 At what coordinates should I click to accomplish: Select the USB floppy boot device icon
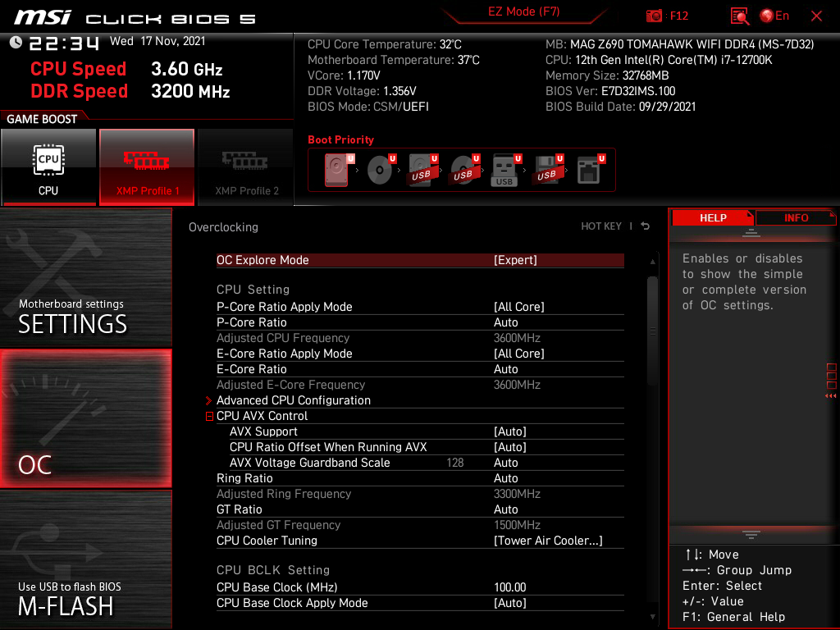tap(547, 170)
